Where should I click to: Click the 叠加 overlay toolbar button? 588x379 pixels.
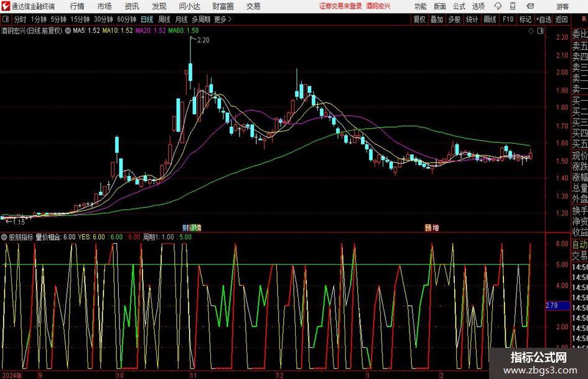(437, 19)
